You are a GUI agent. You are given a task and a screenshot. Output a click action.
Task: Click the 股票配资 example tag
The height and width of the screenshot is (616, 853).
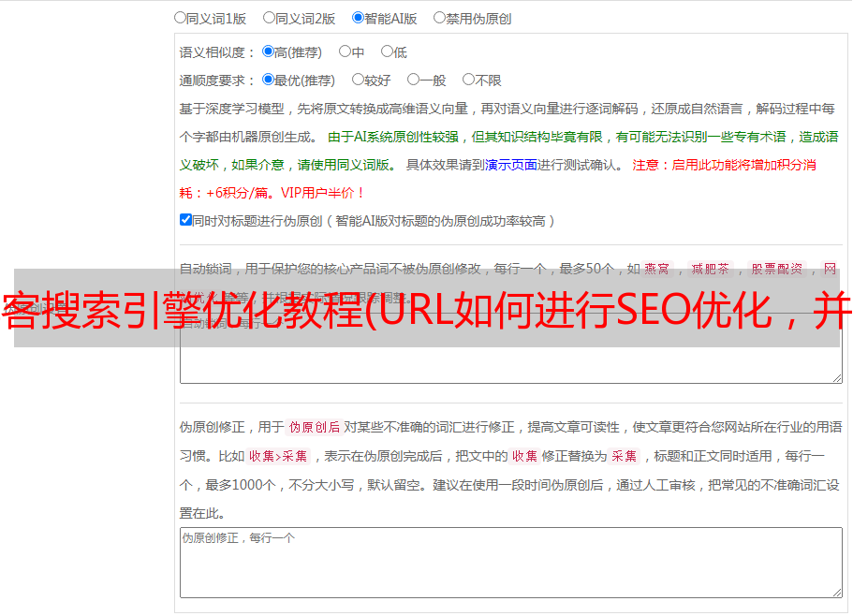click(x=777, y=269)
